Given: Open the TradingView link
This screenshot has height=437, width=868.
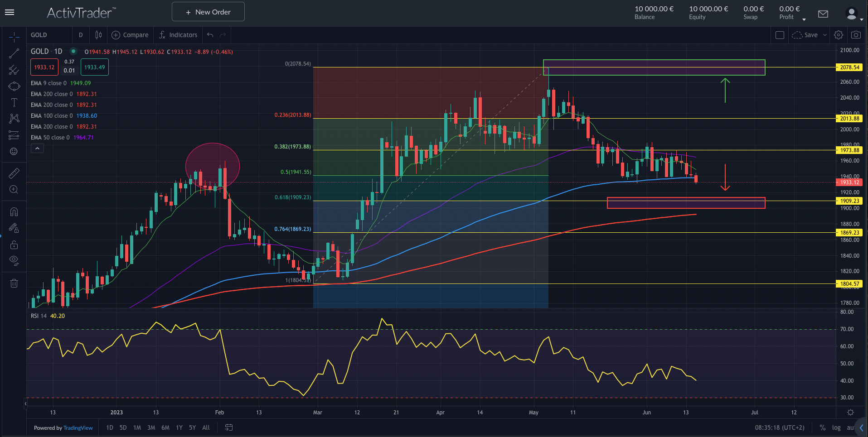Looking at the screenshot, I should 78,428.
